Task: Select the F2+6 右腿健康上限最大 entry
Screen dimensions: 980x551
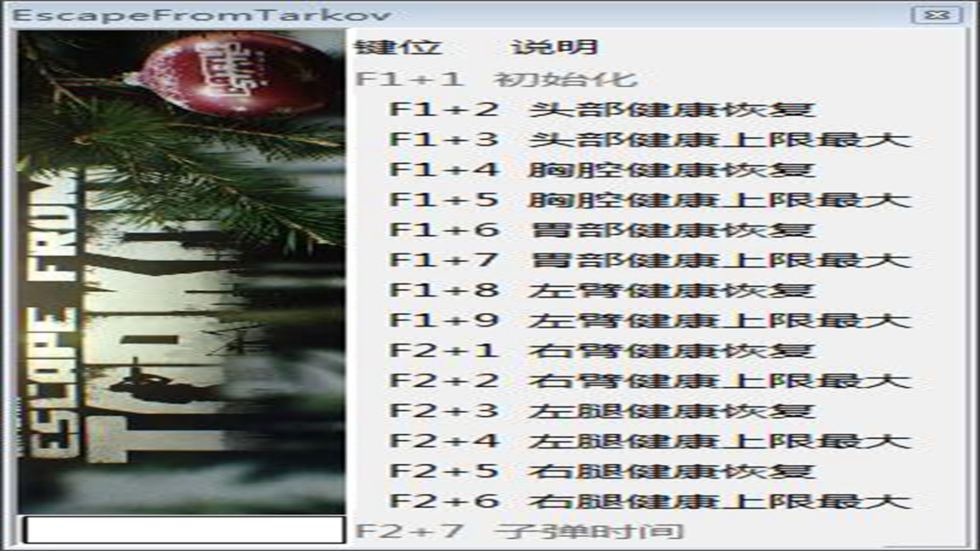Action: click(650, 501)
